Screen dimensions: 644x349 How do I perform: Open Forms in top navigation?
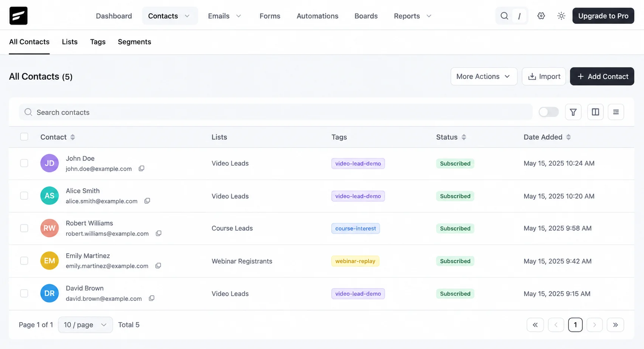[x=270, y=16]
